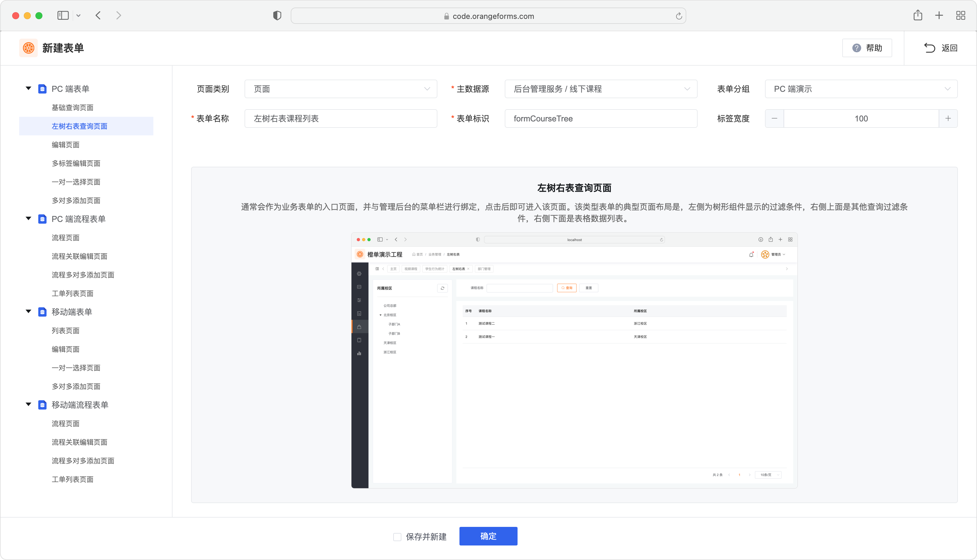Viewport: 977px width, 560px height.
Task: Decrease label width with minus button
Action: tap(774, 119)
